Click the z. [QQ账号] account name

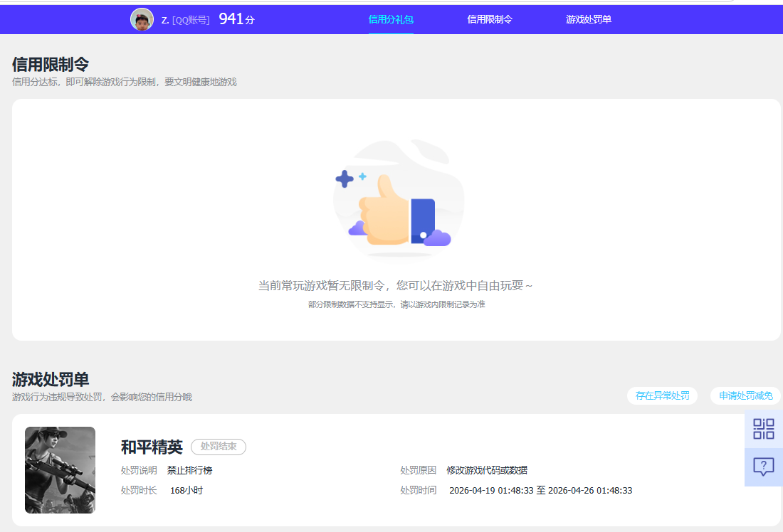tap(185, 20)
